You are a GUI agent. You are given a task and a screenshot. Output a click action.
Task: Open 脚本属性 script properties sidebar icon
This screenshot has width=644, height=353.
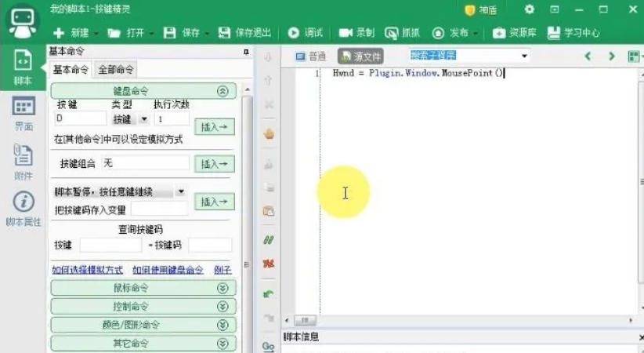point(24,208)
